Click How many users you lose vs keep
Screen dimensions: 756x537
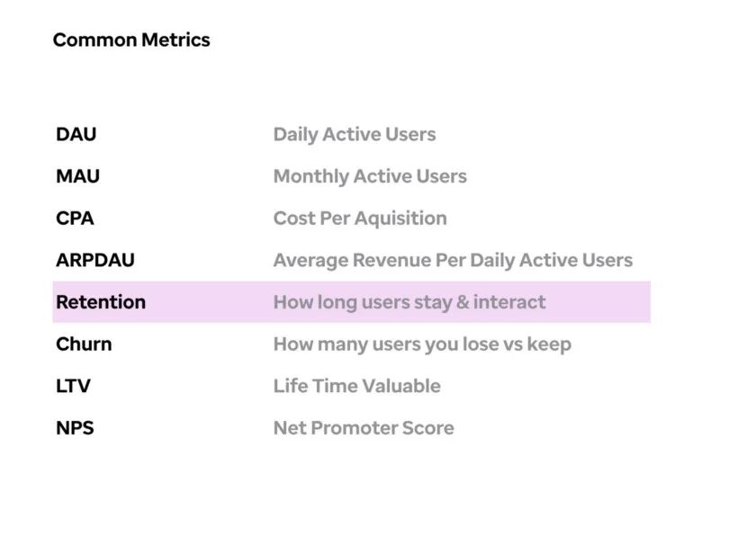tap(422, 345)
